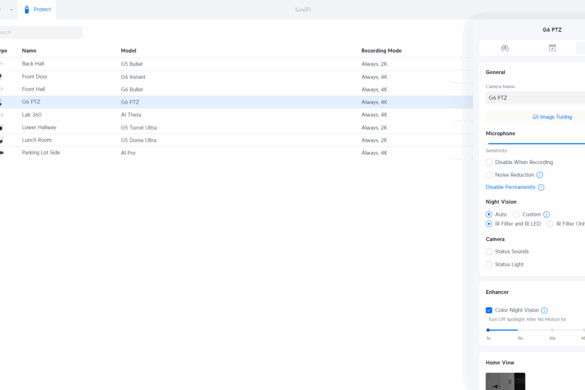Screen dimensions: 585x390
Task: Click the Parking Lot Side camera icon
Action: [1, 153]
